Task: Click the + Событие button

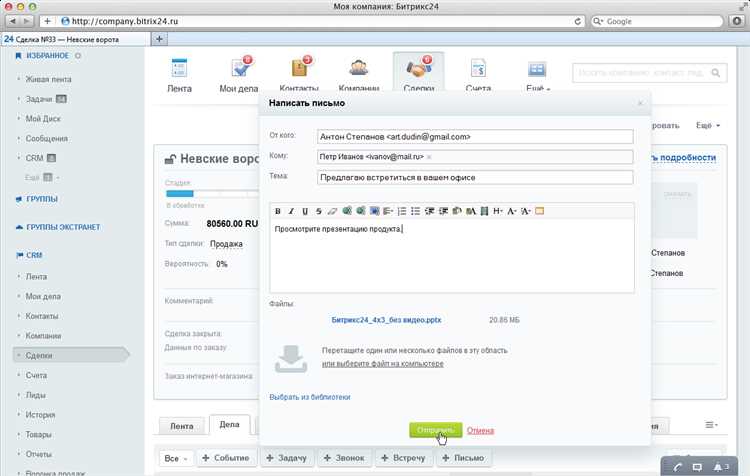Action: (226, 458)
